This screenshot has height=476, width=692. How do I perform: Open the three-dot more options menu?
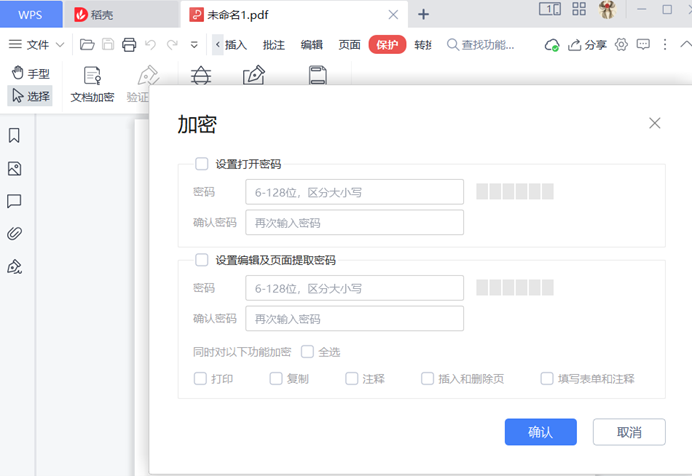click(665, 44)
